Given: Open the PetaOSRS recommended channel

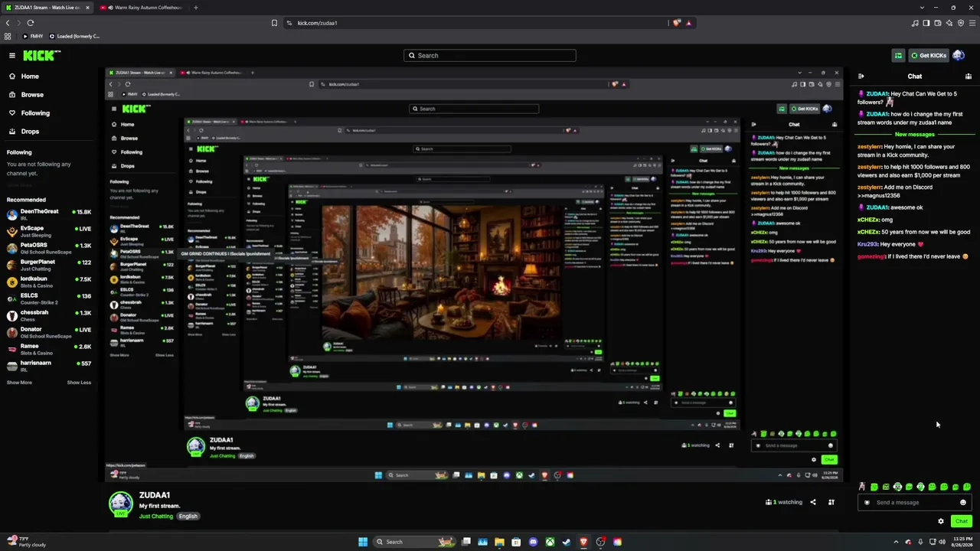Looking at the screenshot, I should click(x=49, y=248).
